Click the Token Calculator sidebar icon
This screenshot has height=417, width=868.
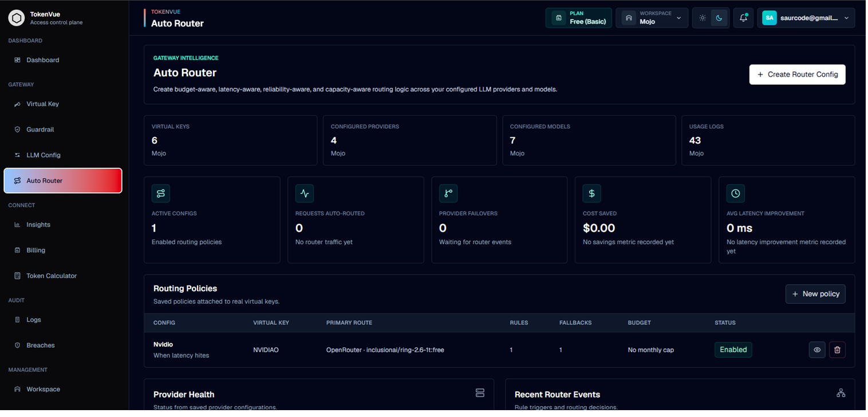tap(17, 276)
